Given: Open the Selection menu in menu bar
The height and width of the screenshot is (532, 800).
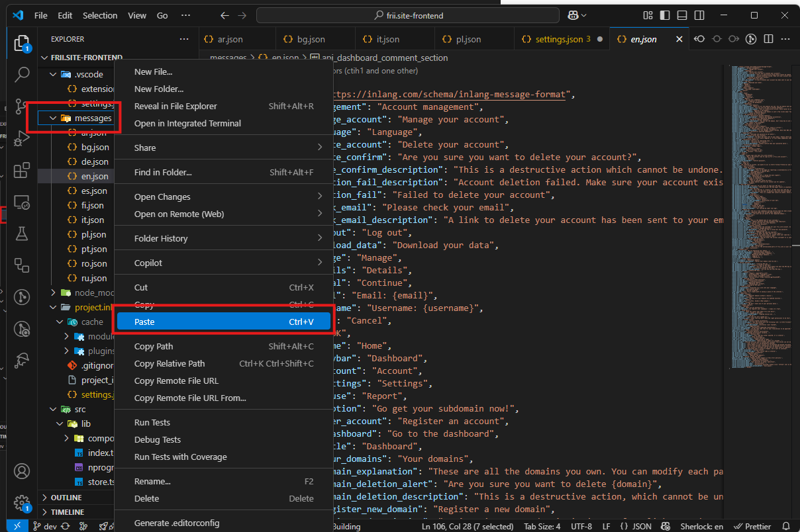Looking at the screenshot, I should click(100, 15).
